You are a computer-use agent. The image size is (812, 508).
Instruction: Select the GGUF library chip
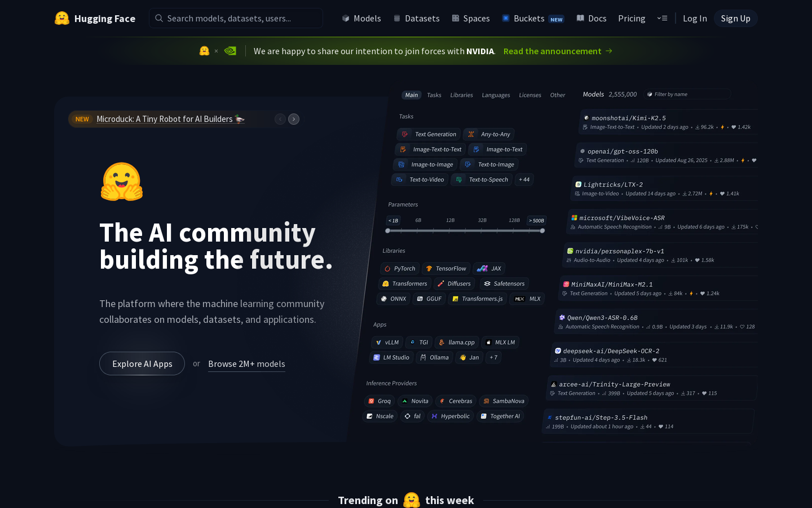[x=429, y=299]
